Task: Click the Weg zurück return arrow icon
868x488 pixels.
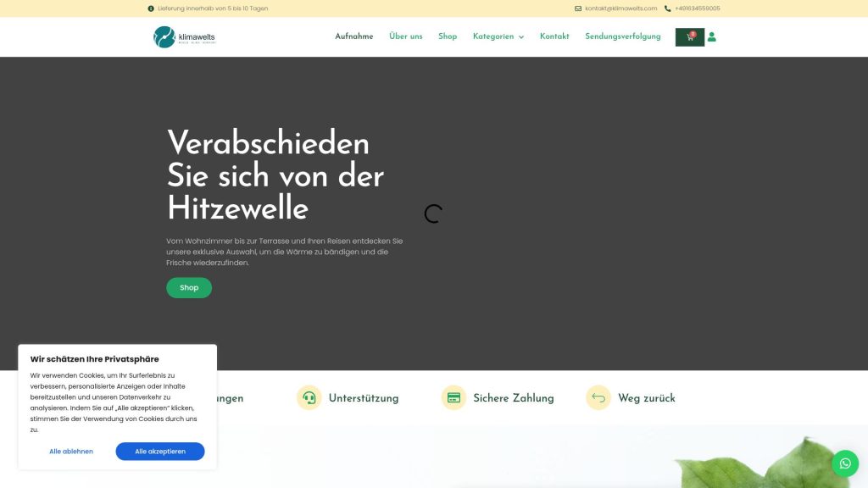Action: point(598,398)
